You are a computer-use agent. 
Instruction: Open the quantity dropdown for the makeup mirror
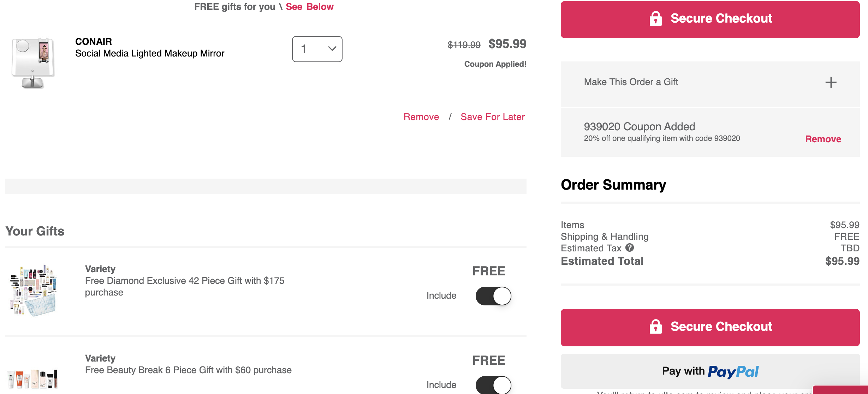click(317, 49)
